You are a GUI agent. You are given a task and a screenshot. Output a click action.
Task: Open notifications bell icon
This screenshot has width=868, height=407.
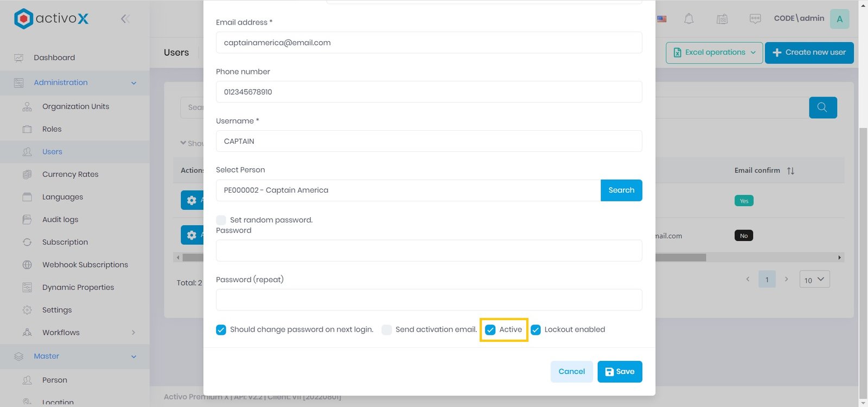click(x=688, y=19)
